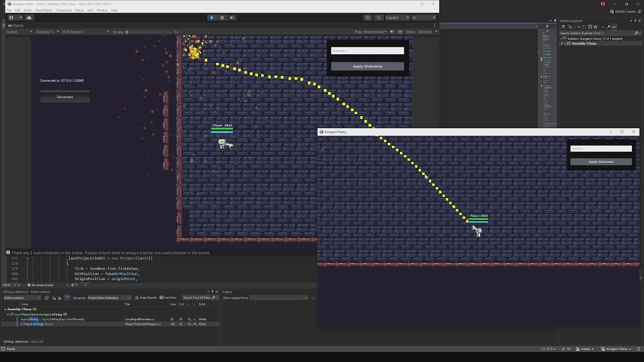This screenshot has width=644, height=362.
Task: Open the GameObject menu in Unity
Action: click(x=44, y=10)
